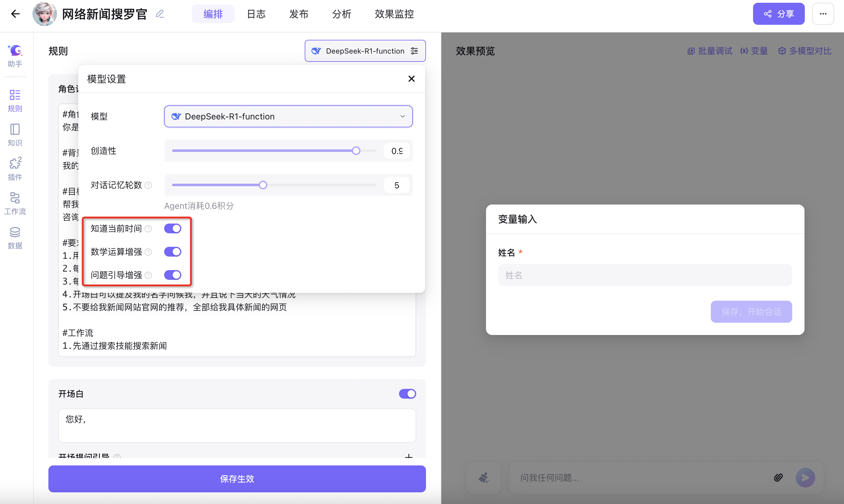Open the 日志 tab
Screen dimensions: 844x504
(256, 14)
